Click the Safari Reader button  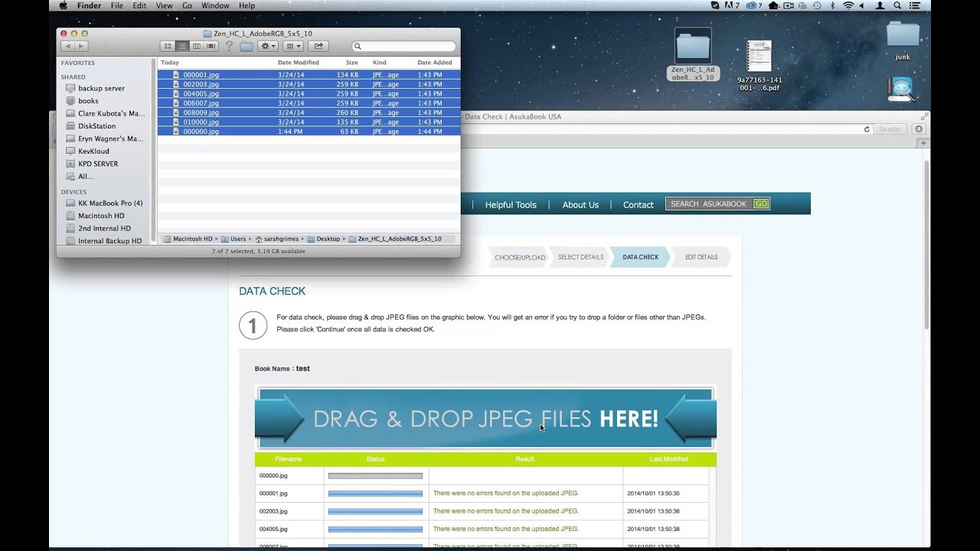[x=890, y=129]
